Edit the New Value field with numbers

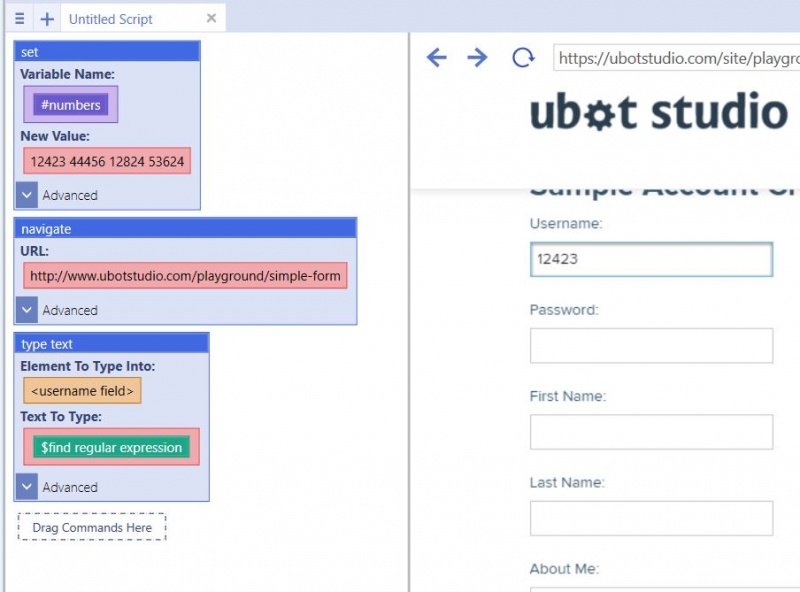(107, 161)
